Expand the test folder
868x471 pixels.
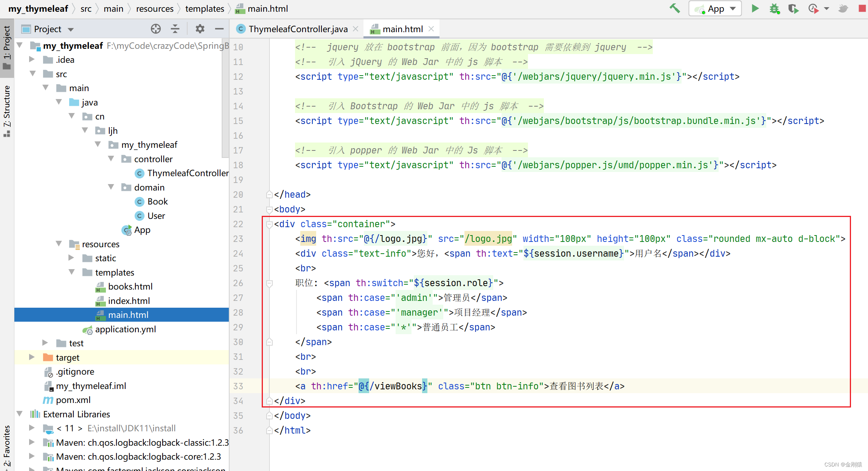pos(45,343)
